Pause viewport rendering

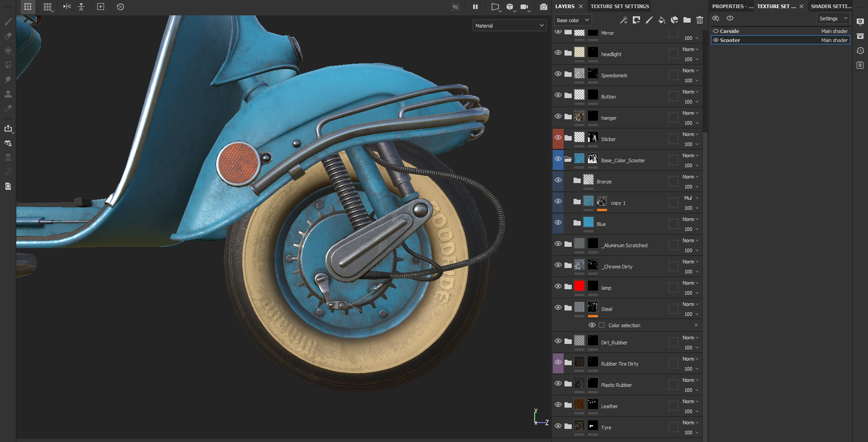click(x=475, y=7)
